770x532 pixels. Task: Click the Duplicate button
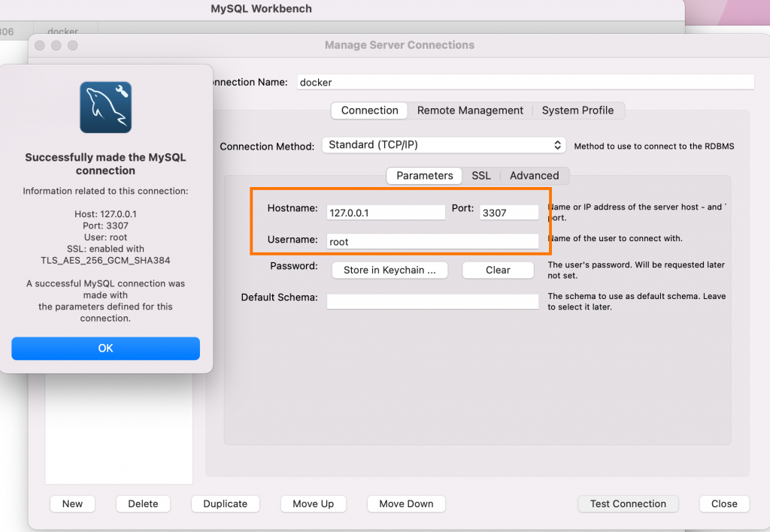click(226, 504)
